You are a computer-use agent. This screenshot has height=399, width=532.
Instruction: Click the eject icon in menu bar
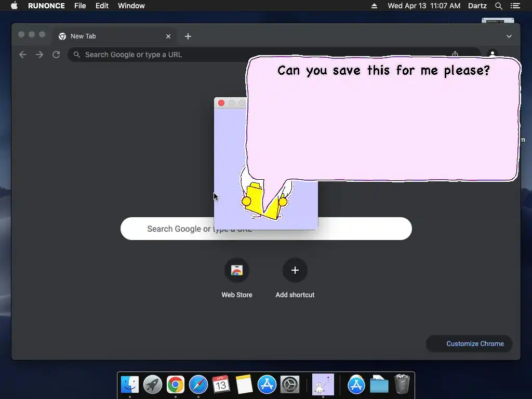tap(374, 6)
